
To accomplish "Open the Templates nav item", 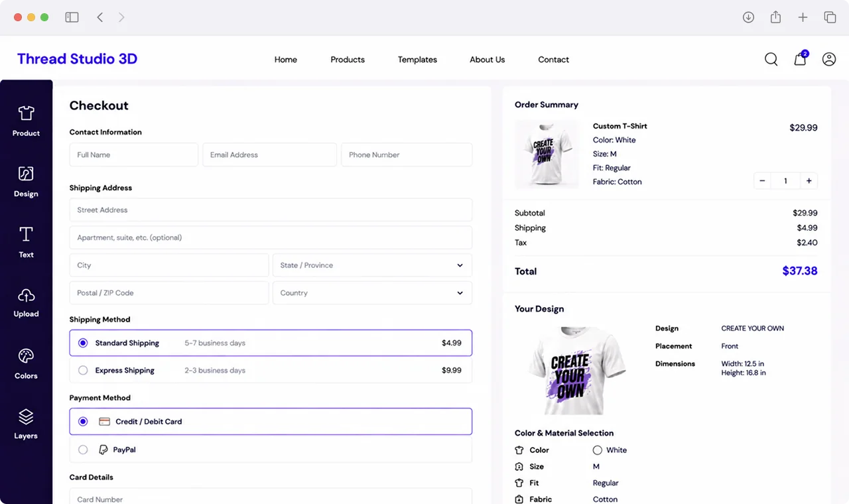I will click(417, 59).
